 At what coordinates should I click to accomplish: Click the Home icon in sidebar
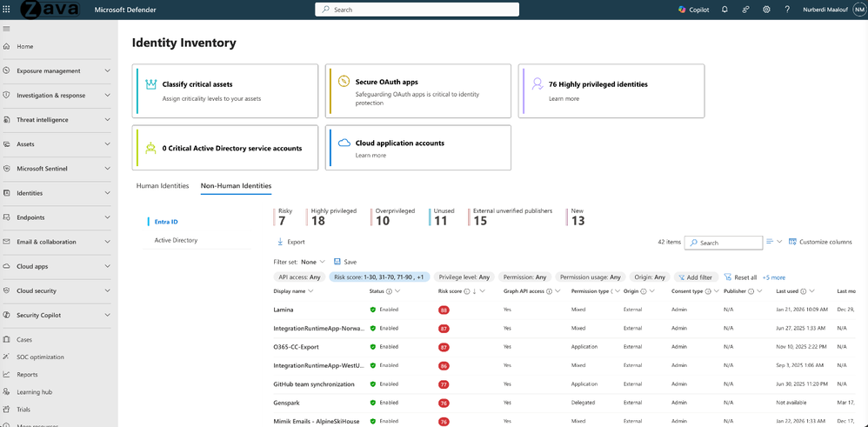(x=7, y=46)
